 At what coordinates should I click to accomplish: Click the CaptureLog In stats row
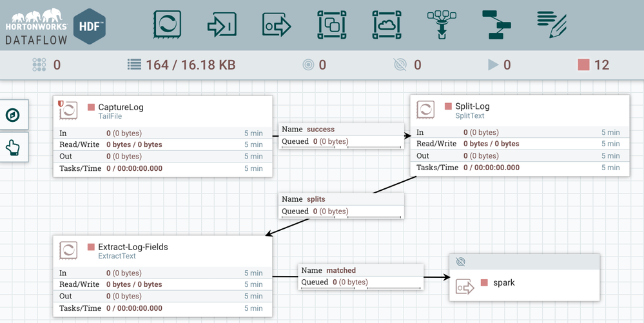(162, 133)
